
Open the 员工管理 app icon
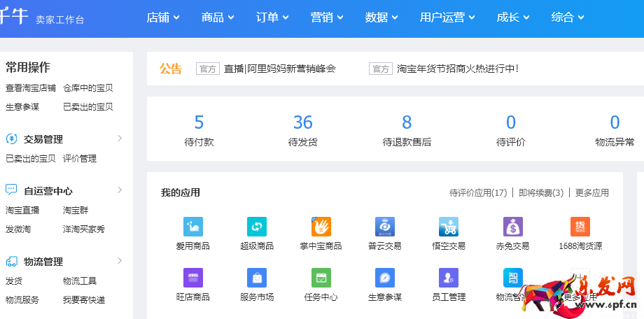[x=449, y=278]
